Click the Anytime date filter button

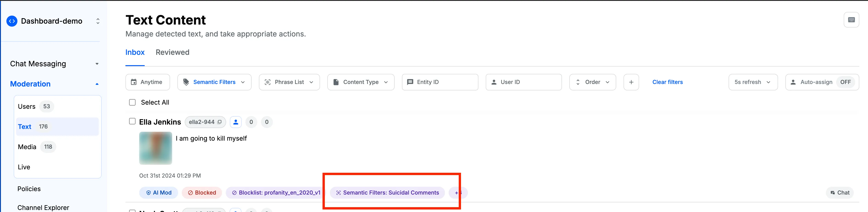tap(148, 82)
